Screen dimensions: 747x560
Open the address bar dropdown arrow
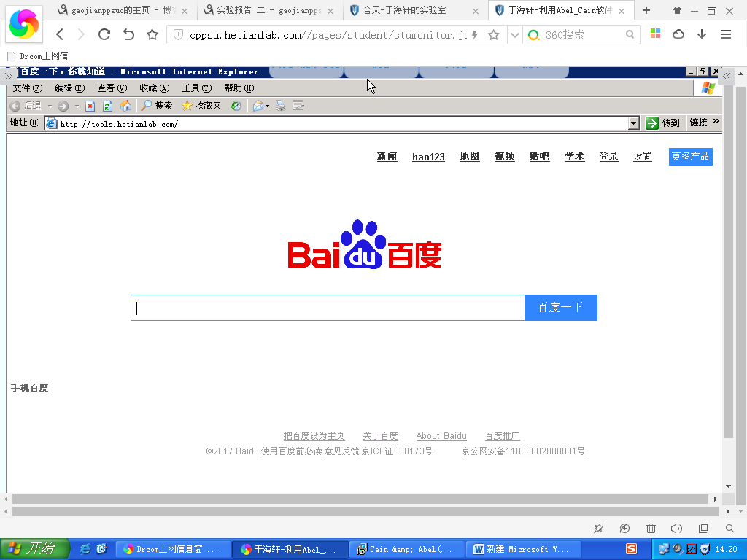coord(514,35)
